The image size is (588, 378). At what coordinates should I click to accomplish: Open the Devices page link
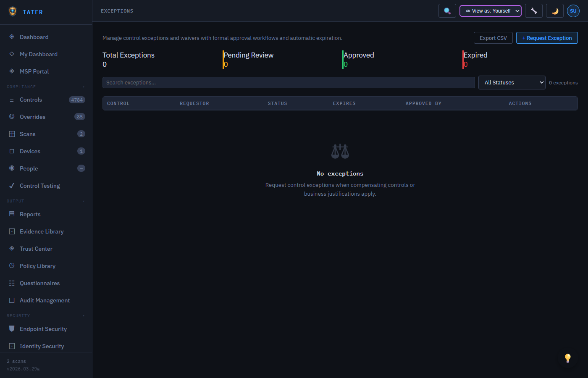(46, 151)
